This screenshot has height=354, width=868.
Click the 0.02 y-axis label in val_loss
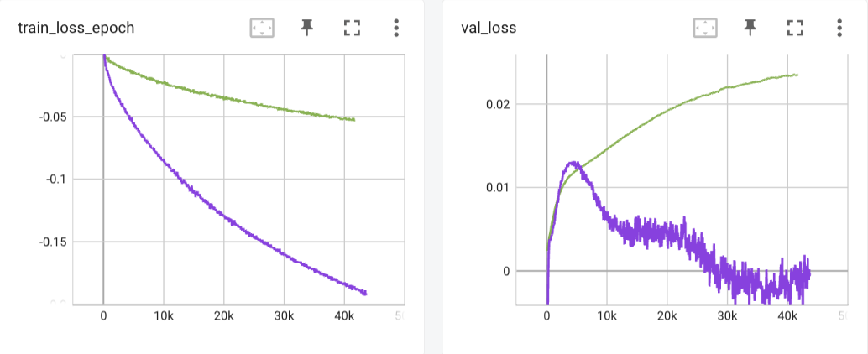click(499, 104)
